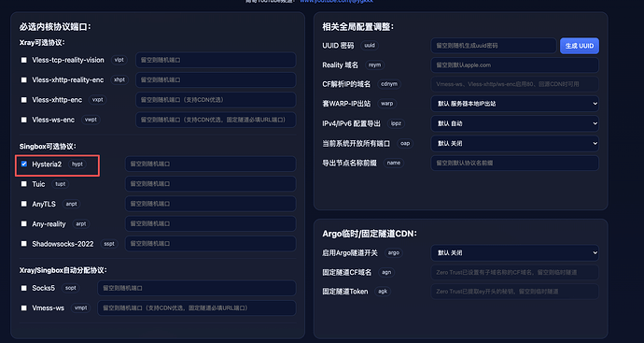
Task: Focus the AnyTLS port field
Action: tap(210, 204)
